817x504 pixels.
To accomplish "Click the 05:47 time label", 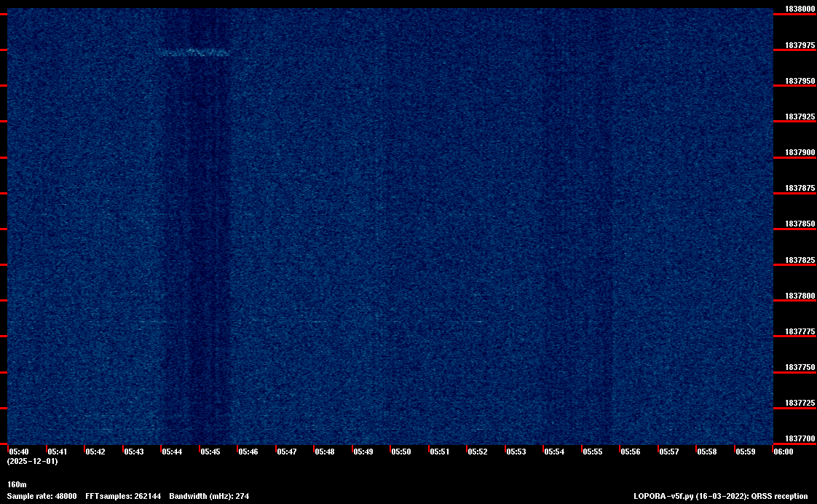I will pyautogui.click(x=287, y=452).
